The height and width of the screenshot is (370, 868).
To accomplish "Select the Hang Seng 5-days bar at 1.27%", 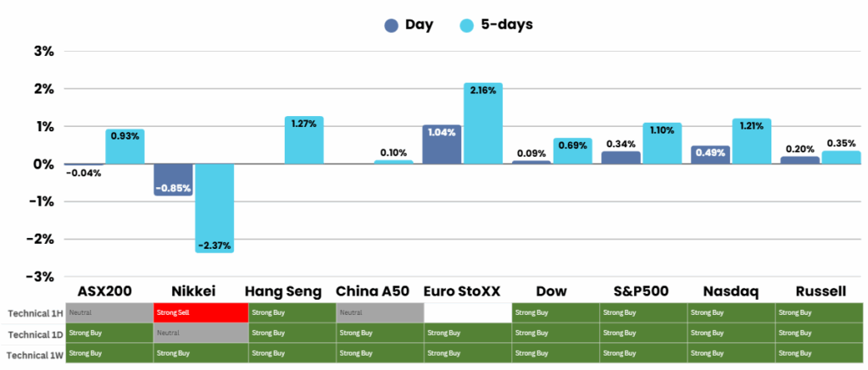I will tap(303, 141).
